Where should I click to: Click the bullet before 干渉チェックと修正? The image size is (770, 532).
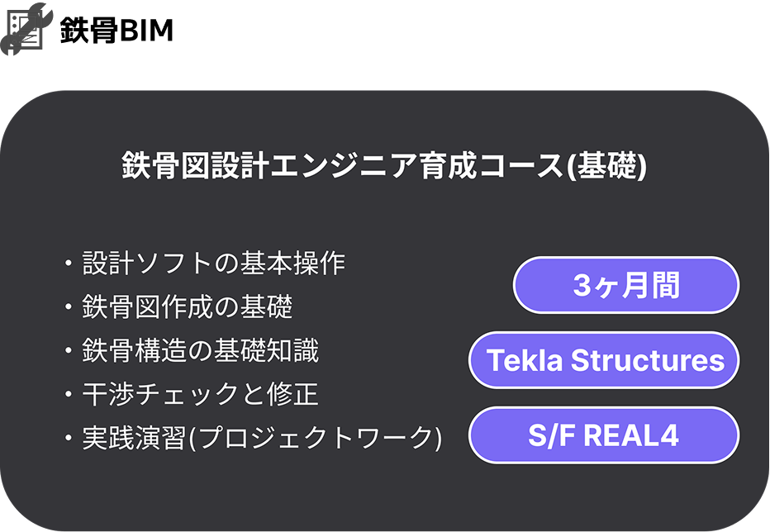pos(69,394)
